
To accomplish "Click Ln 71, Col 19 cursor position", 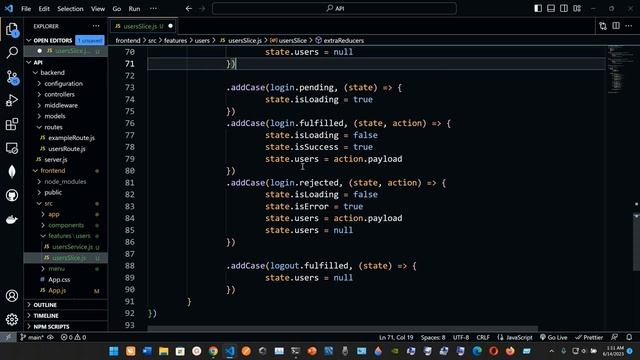I will pos(396,337).
